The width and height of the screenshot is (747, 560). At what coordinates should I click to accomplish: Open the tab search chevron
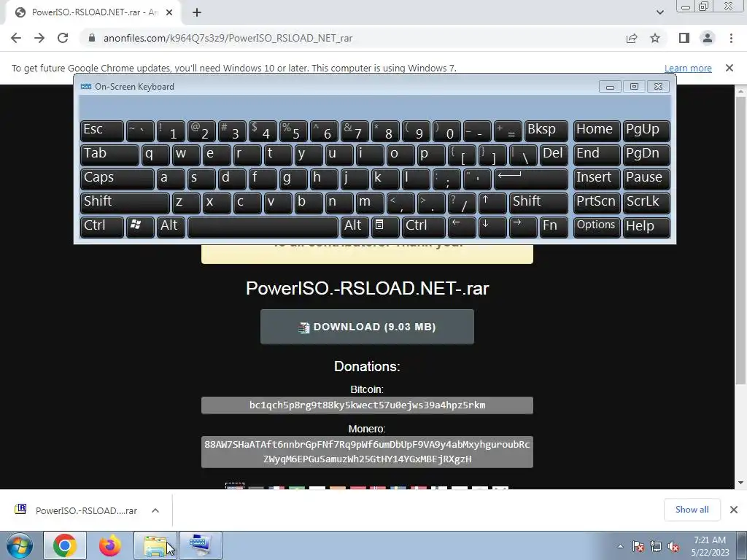(x=659, y=12)
